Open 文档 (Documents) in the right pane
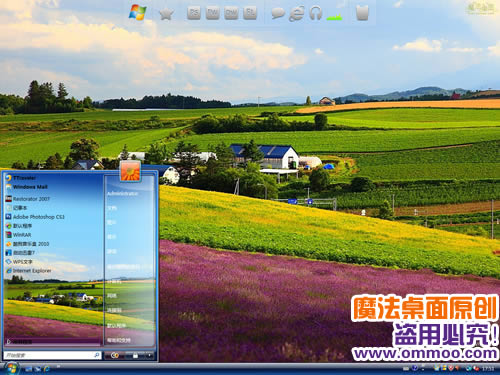The height and width of the screenshot is (375, 500). click(x=112, y=208)
